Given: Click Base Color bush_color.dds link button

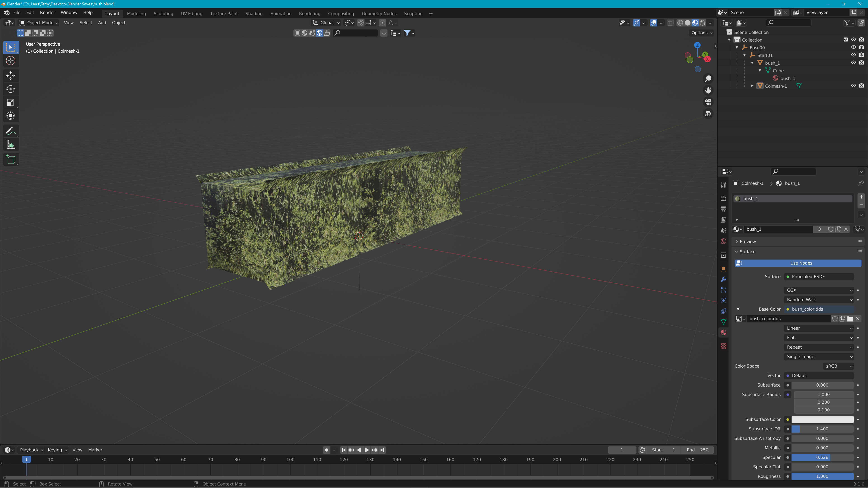Looking at the screenshot, I should pos(819,309).
